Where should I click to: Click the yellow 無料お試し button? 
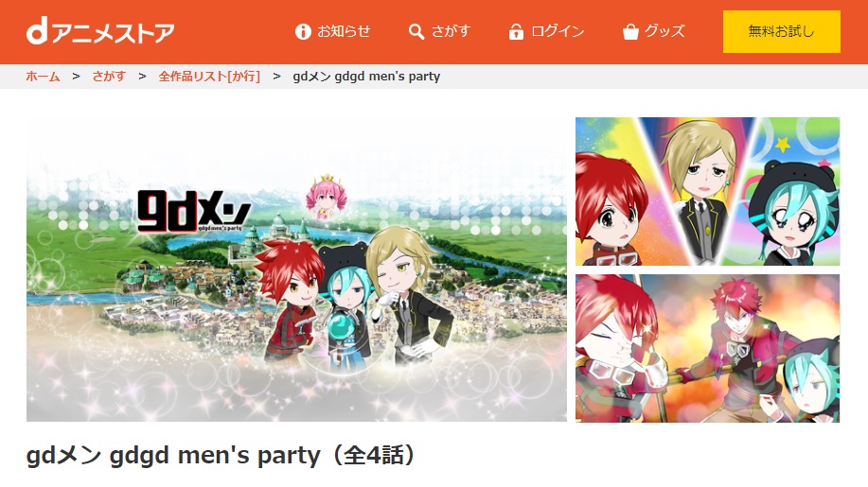click(781, 31)
